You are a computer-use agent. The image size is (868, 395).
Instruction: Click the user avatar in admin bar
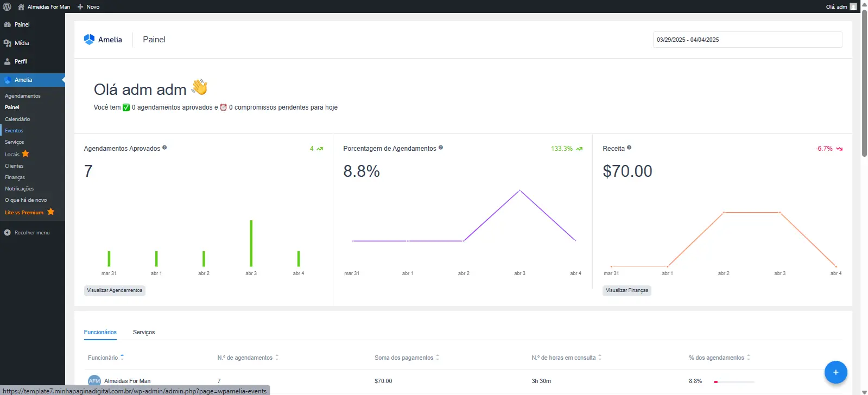pos(853,7)
